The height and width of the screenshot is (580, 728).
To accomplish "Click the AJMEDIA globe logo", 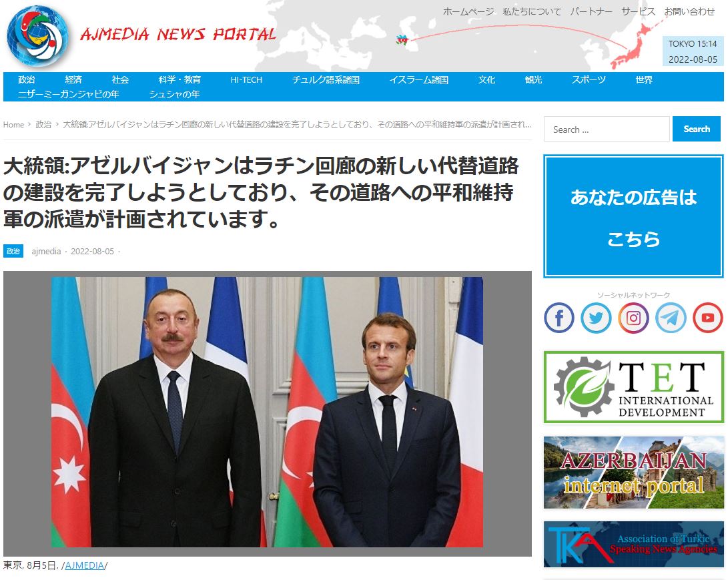I will click(37, 36).
